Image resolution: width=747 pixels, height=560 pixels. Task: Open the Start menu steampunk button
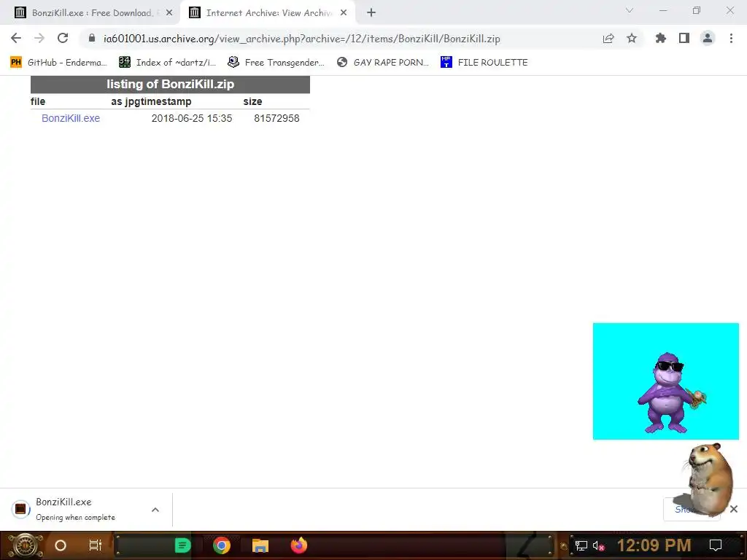pos(25,545)
